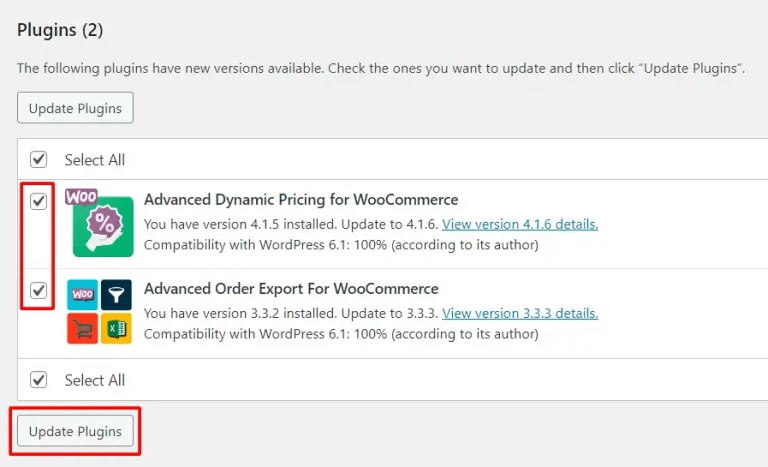Click the bottom Update Plugins button
Image resolution: width=768 pixels, height=467 pixels.
75,431
